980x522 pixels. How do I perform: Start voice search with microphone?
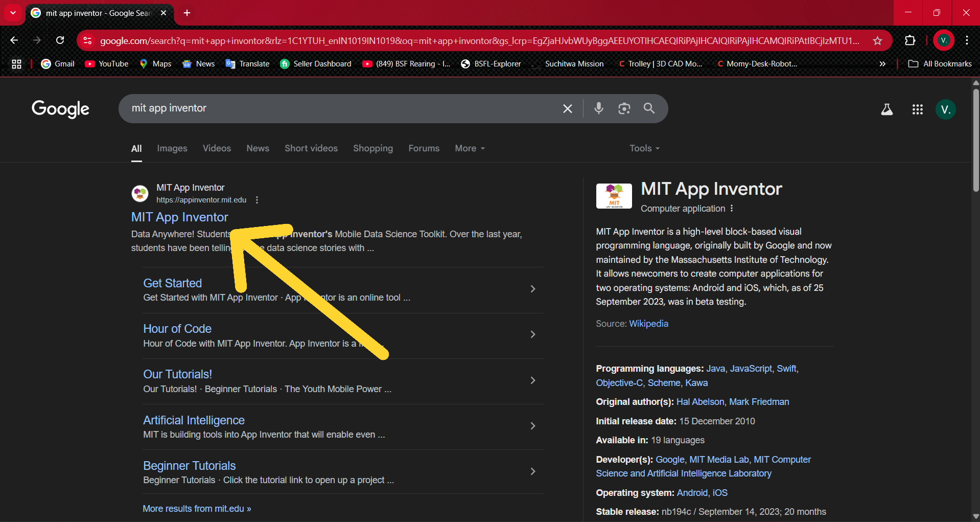pos(599,108)
